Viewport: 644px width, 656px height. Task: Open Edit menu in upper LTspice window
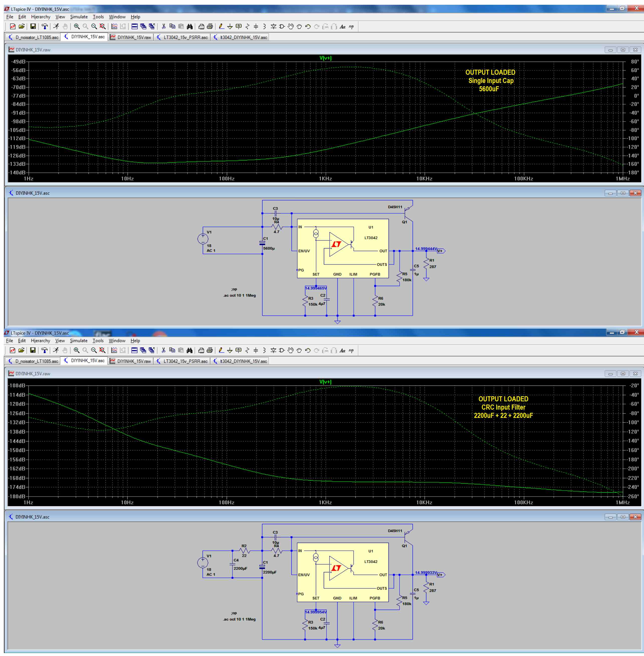coord(22,17)
